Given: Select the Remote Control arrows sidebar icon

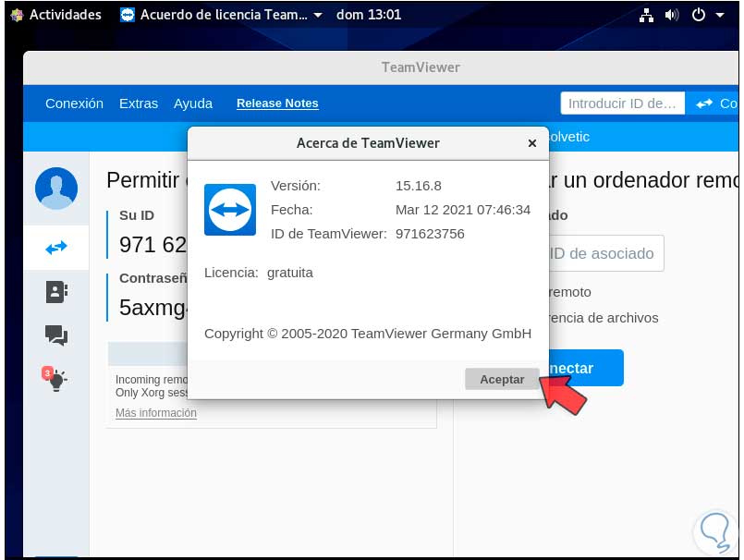Looking at the screenshot, I should point(56,248).
